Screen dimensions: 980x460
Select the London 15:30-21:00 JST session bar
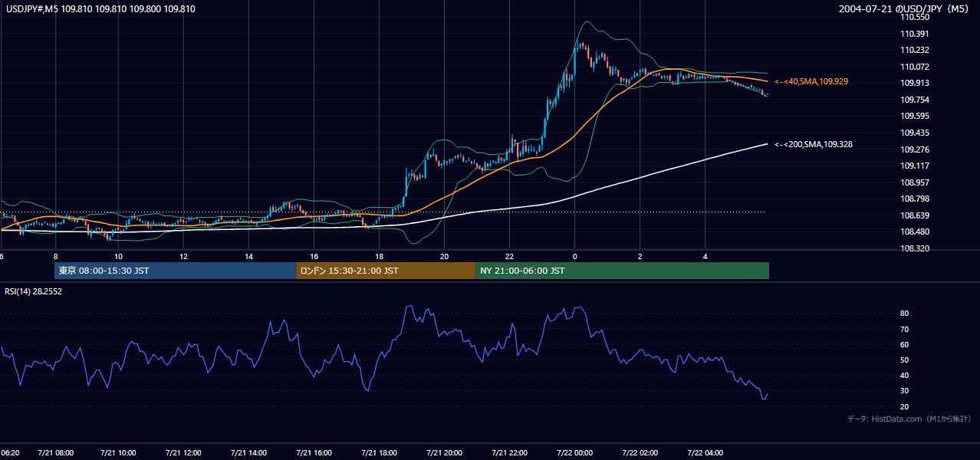tap(386, 271)
